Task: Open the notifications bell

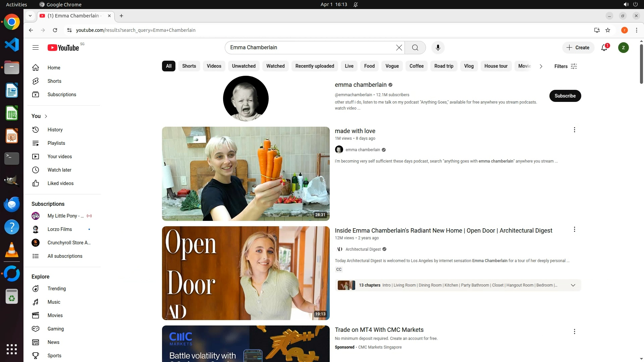Action: point(604,48)
